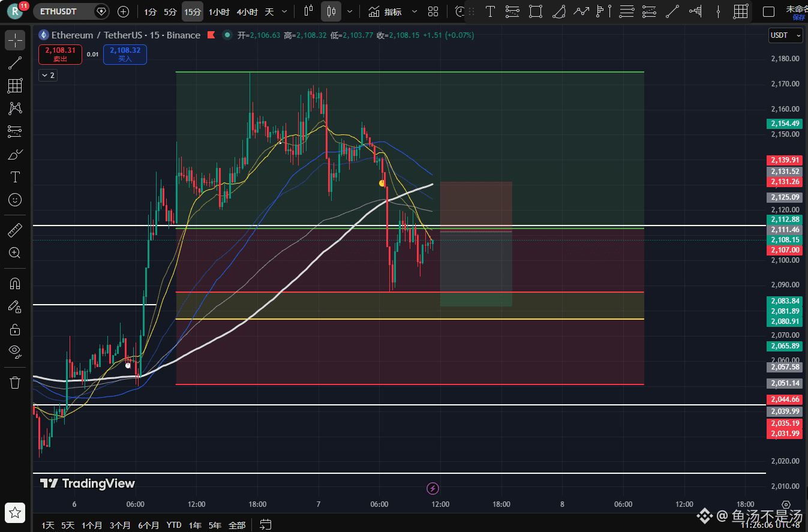Click the plus icon to add symbol

(x=123, y=11)
